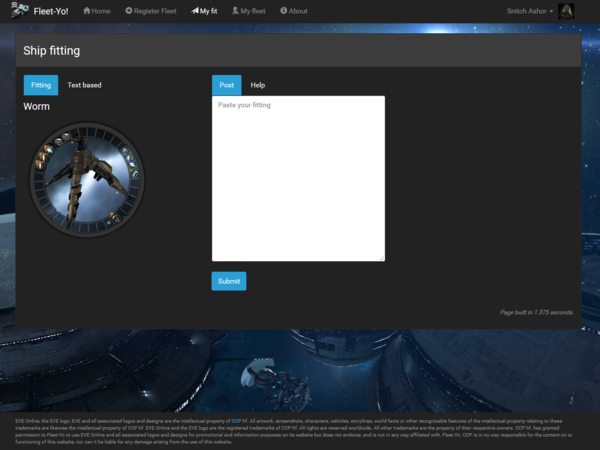
Task: Open the My fleet page
Action: tap(249, 11)
